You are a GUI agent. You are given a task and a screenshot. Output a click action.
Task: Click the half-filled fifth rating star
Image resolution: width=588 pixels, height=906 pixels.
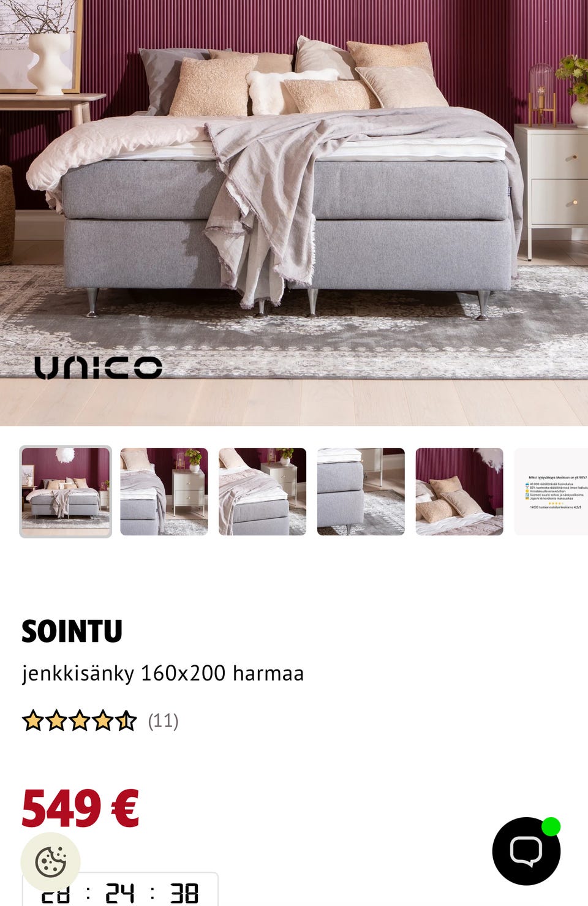126,721
